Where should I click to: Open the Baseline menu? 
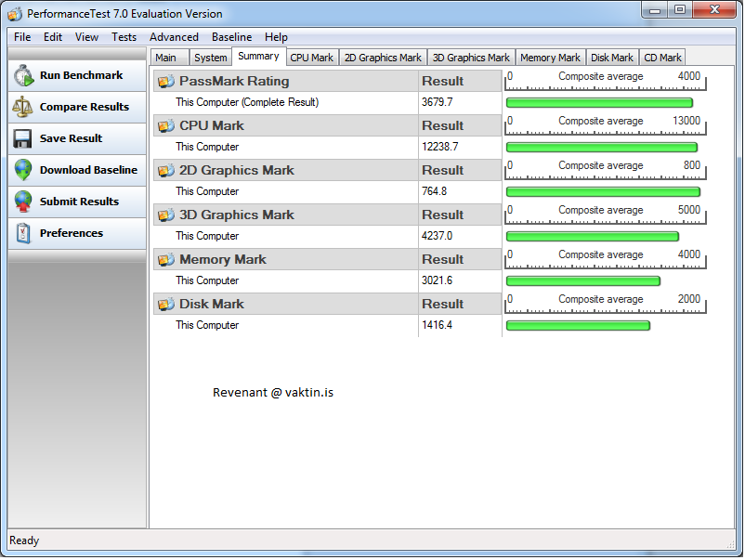pyautogui.click(x=231, y=37)
